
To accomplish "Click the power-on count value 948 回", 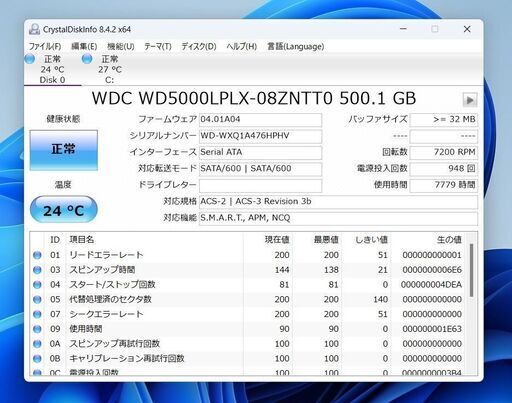I will tap(444, 169).
